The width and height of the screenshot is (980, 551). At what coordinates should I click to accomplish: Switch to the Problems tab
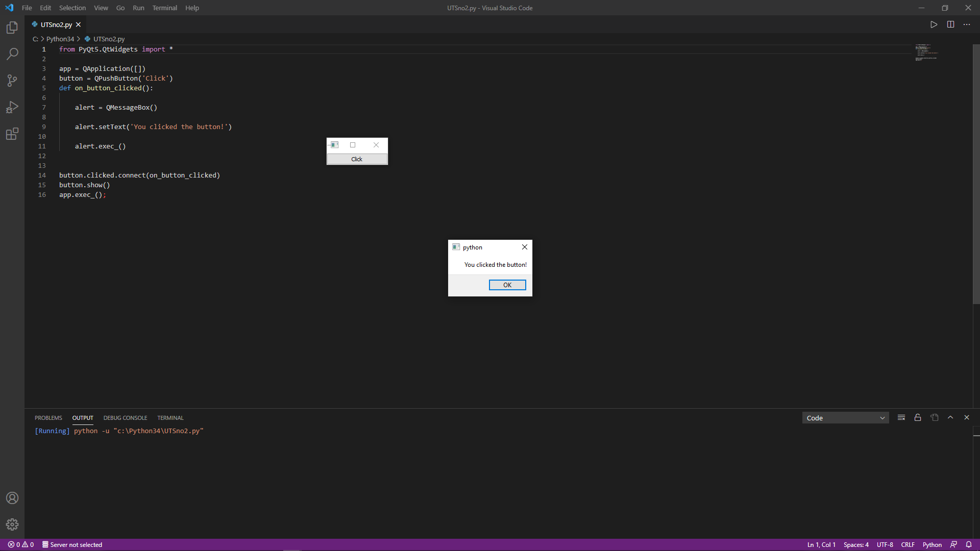48,417
